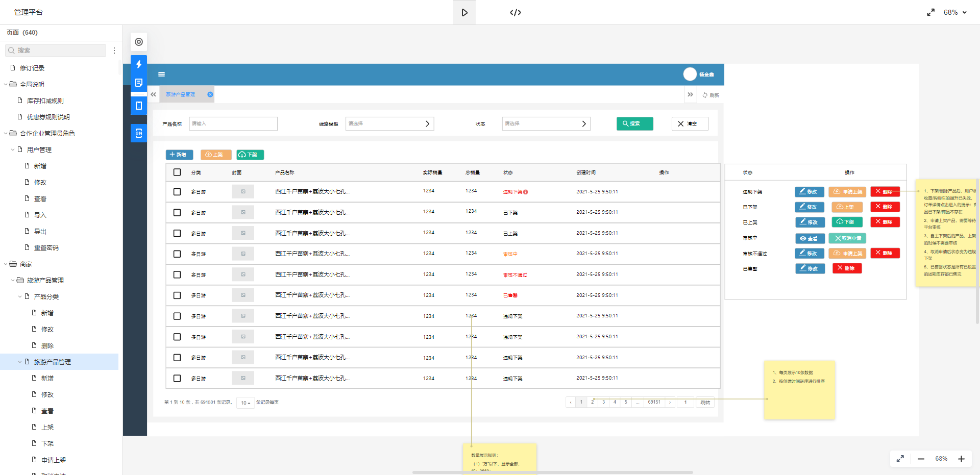Click the red warning icon beside 违规下架
Screen dimensions: 980x475
pos(525,192)
